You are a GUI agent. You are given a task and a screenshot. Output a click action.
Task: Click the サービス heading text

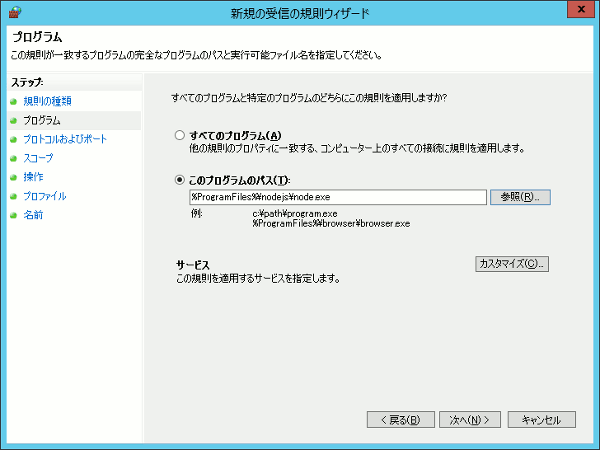tap(193, 265)
